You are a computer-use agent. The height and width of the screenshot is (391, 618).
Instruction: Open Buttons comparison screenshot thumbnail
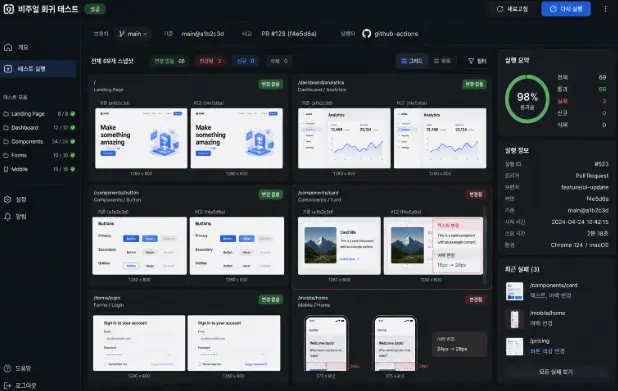pyautogui.click(x=237, y=246)
